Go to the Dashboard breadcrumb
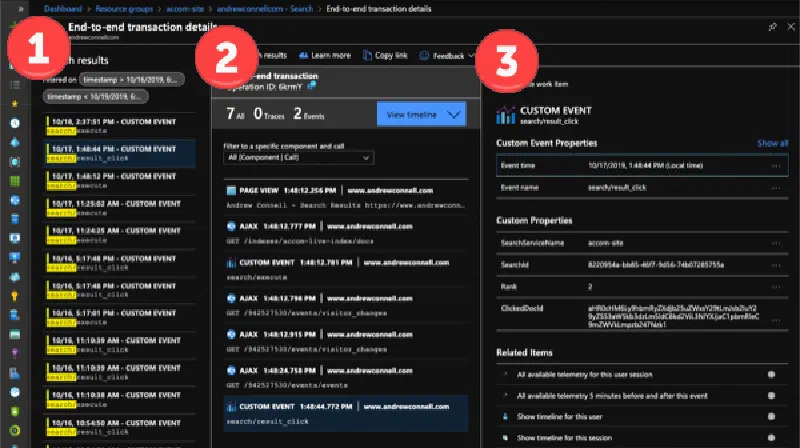The width and height of the screenshot is (800, 448). point(63,9)
